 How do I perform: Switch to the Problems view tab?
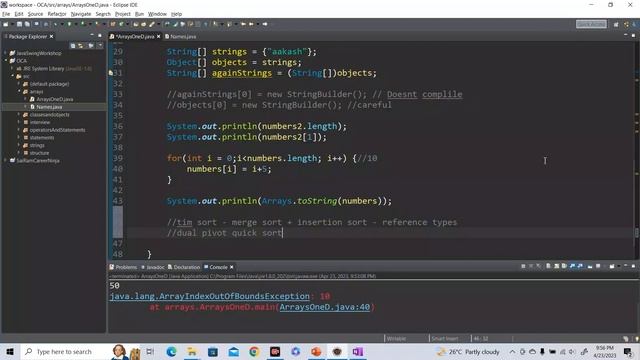[x=123, y=267]
